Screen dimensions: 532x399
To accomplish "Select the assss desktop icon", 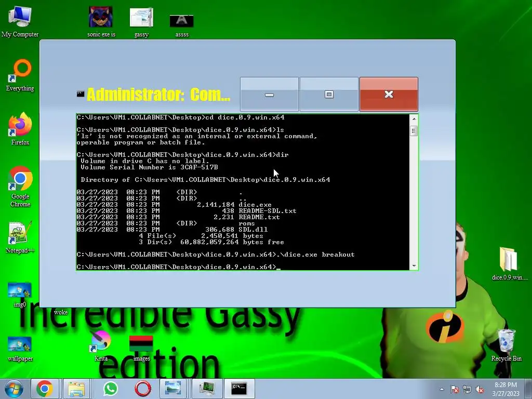I will tap(181, 25).
